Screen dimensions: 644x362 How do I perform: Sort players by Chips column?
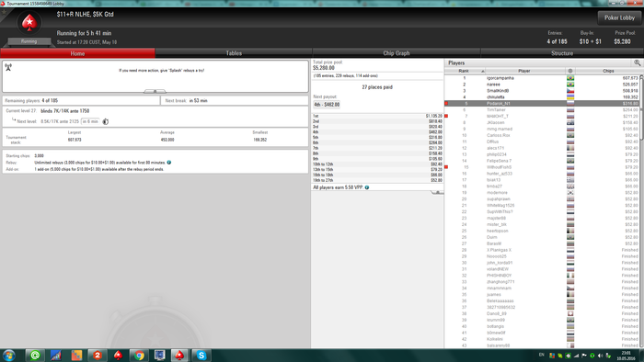coord(608,71)
